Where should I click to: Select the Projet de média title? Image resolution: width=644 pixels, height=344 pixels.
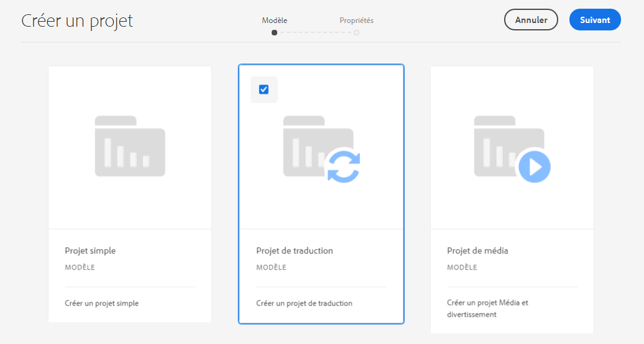point(477,251)
